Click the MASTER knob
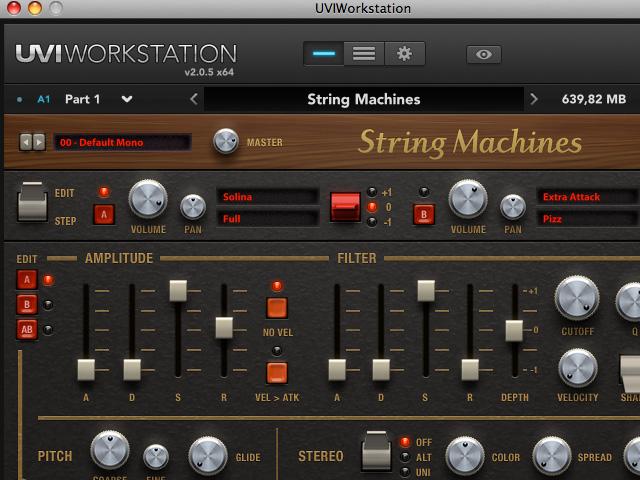The height and width of the screenshot is (480, 640). pos(226,141)
